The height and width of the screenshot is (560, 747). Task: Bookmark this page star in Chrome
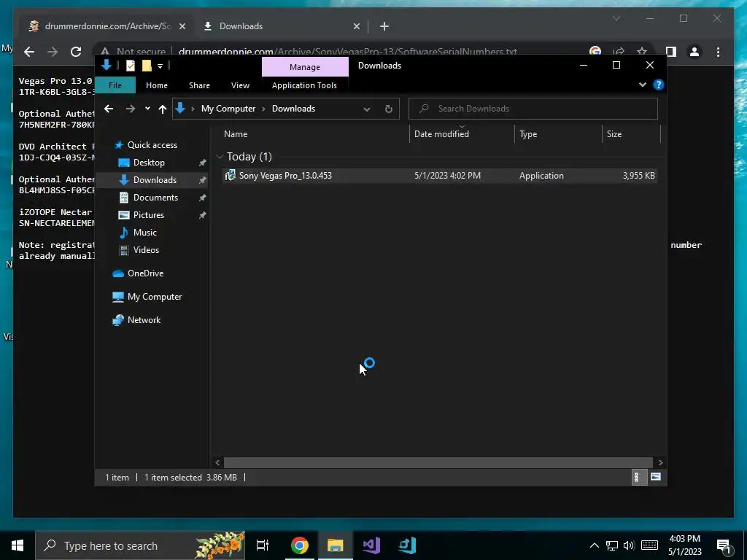pyautogui.click(x=642, y=52)
